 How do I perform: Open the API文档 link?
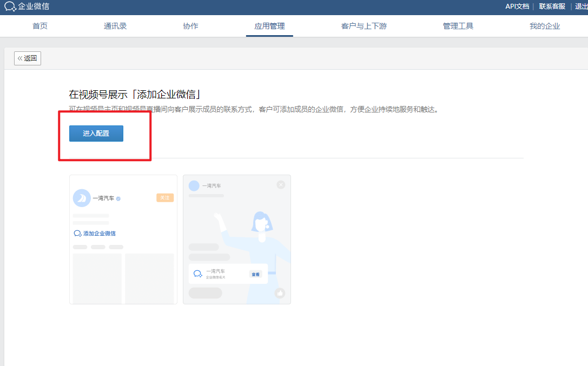517,6
